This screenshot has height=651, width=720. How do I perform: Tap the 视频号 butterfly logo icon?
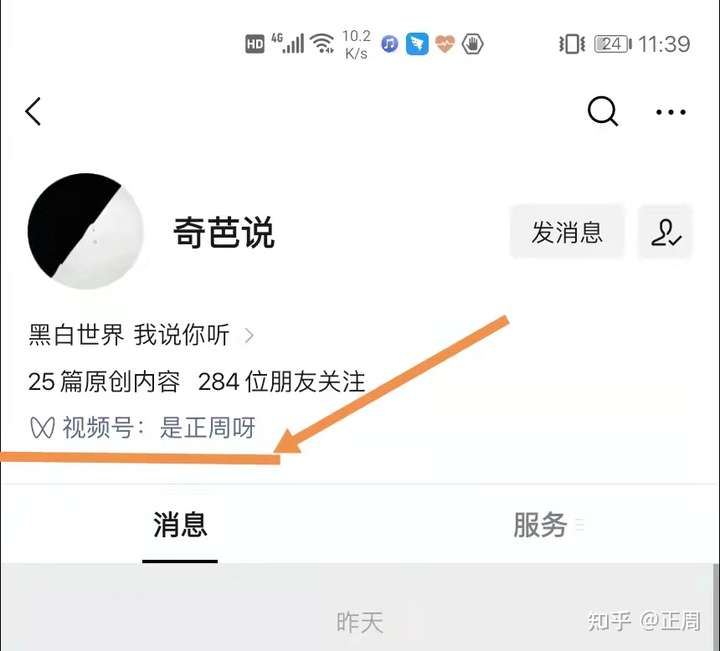point(42,427)
